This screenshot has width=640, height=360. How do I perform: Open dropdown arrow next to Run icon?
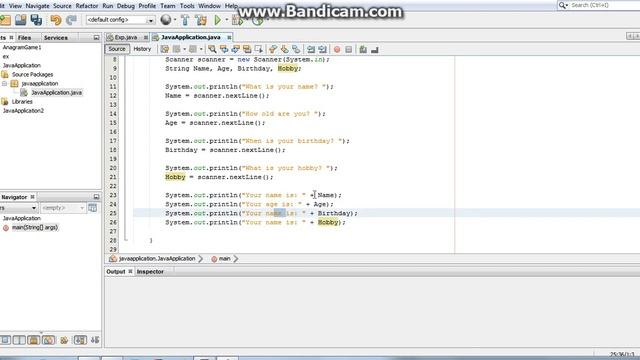(227, 20)
